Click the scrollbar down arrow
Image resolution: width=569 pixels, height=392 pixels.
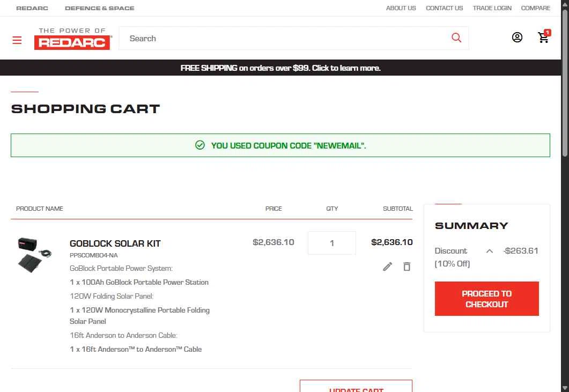[565, 389]
